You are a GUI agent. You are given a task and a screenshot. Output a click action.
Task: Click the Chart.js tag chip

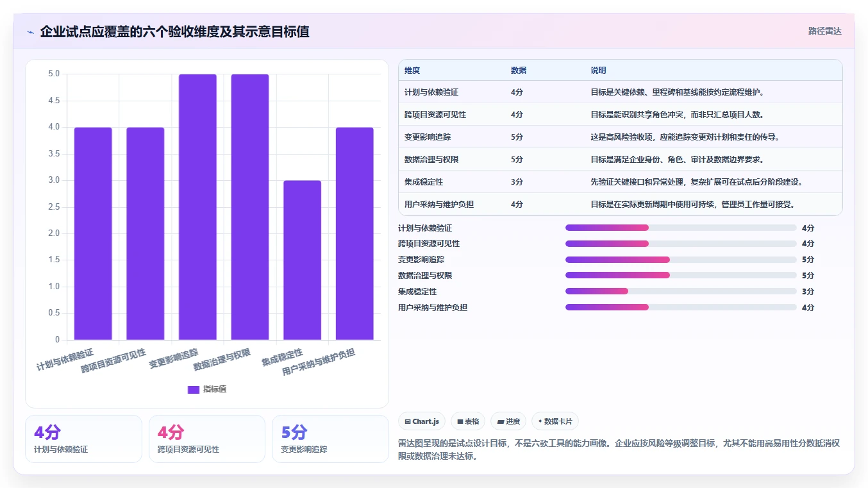tap(422, 421)
